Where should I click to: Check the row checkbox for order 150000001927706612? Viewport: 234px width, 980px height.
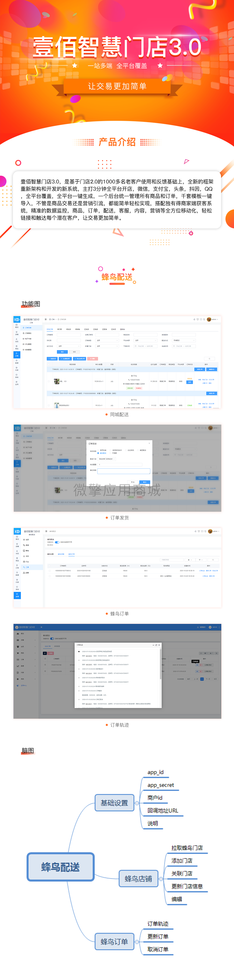[x=49, y=571]
